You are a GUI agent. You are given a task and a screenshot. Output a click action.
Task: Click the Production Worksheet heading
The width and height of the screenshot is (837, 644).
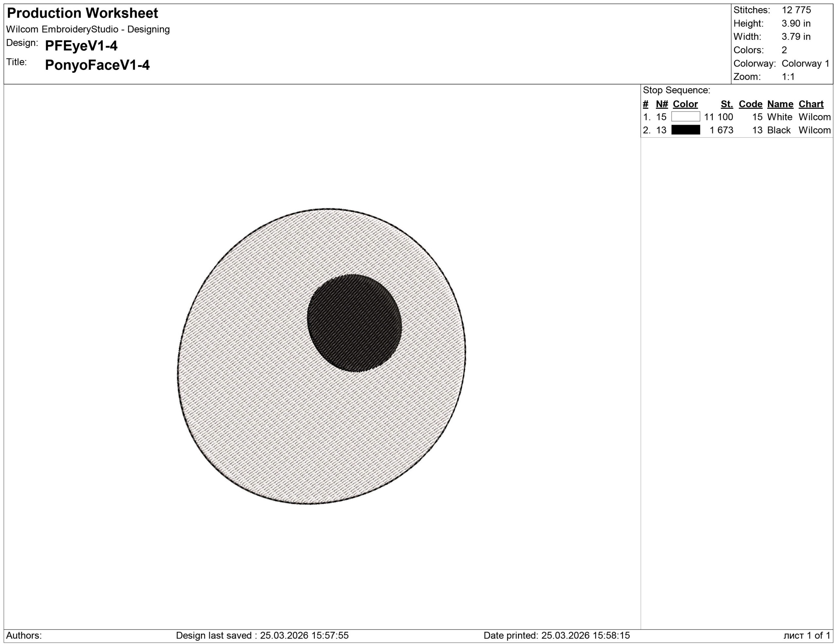pos(82,13)
